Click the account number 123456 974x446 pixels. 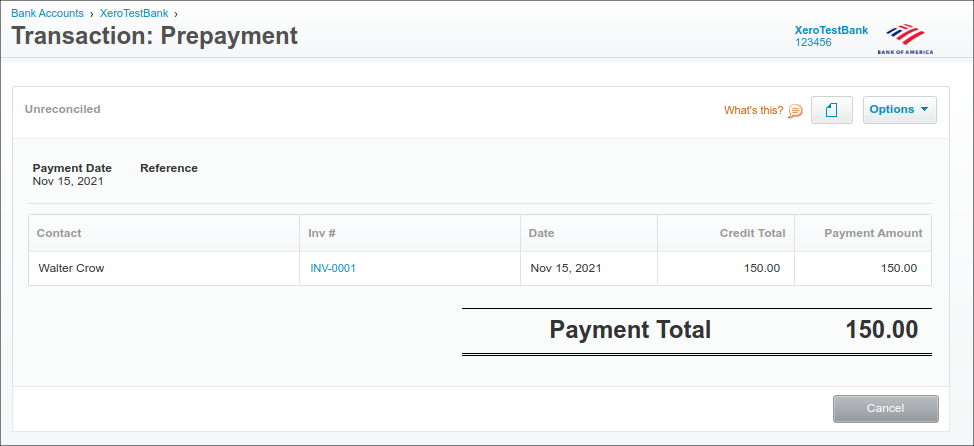[813, 43]
